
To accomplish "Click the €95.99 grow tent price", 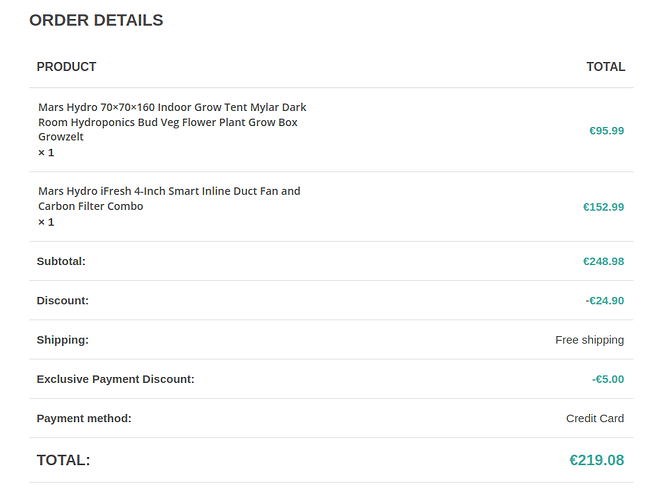I will pyautogui.click(x=606, y=130).
